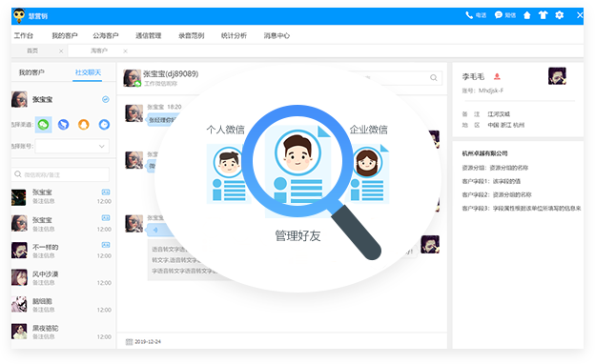Open the 消息中心 menu
Image resolution: width=595 pixels, height=364 pixels.
[x=277, y=35]
